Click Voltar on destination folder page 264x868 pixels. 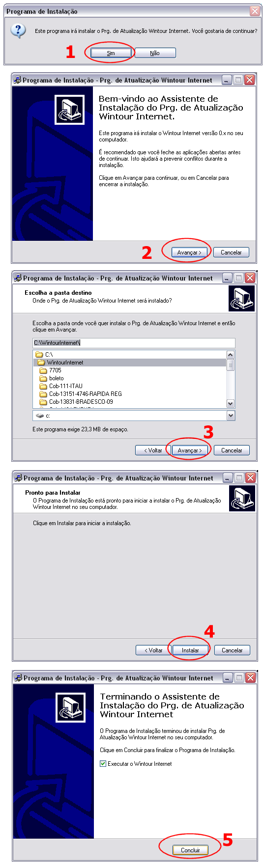click(153, 450)
